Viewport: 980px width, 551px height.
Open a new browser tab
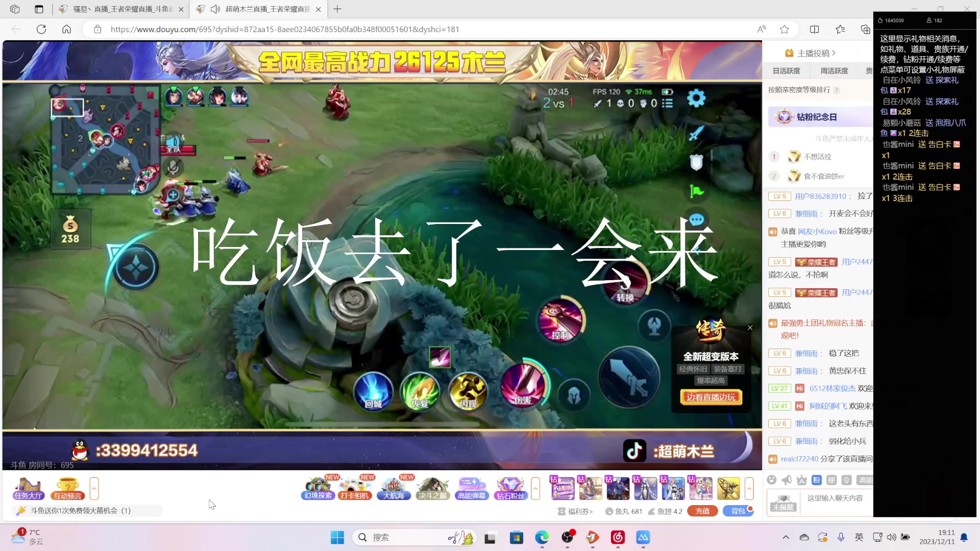point(337,9)
